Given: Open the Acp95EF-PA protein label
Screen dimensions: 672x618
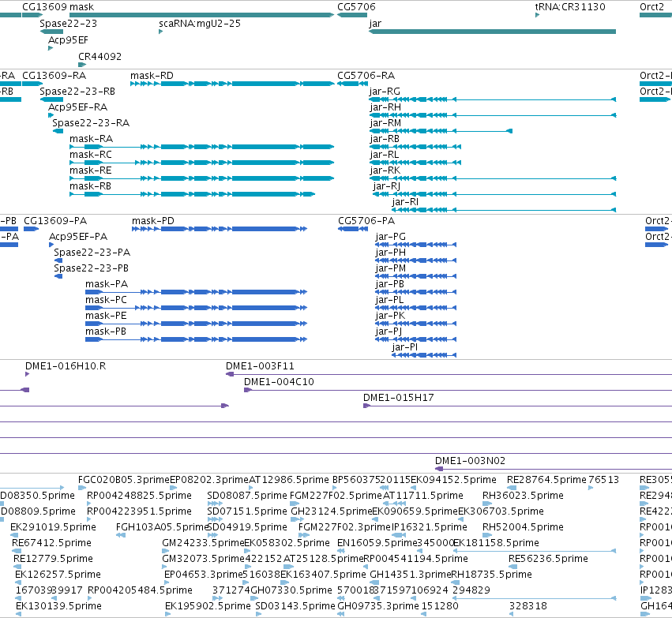Looking at the screenshot, I should (78, 237).
